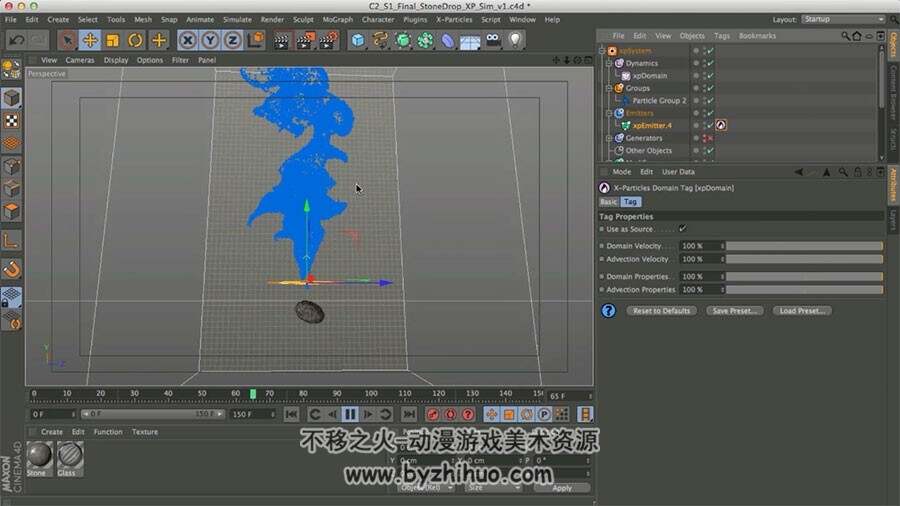The width and height of the screenshot is (900, 506).
Task: Switch to the Basic tab
Action: pos(608,202)
